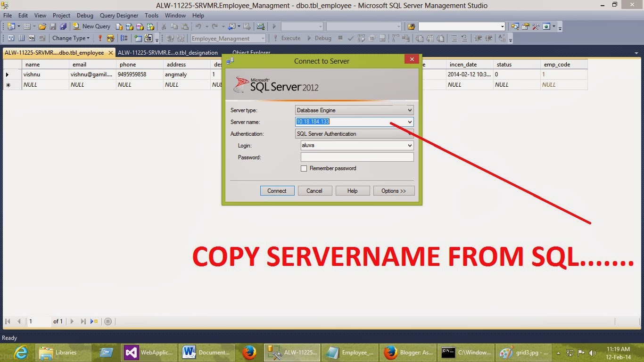This screenshot has width=644, height=362.
Task: Click the Add New Derived Table icon
Action: [x=148, y=38]
